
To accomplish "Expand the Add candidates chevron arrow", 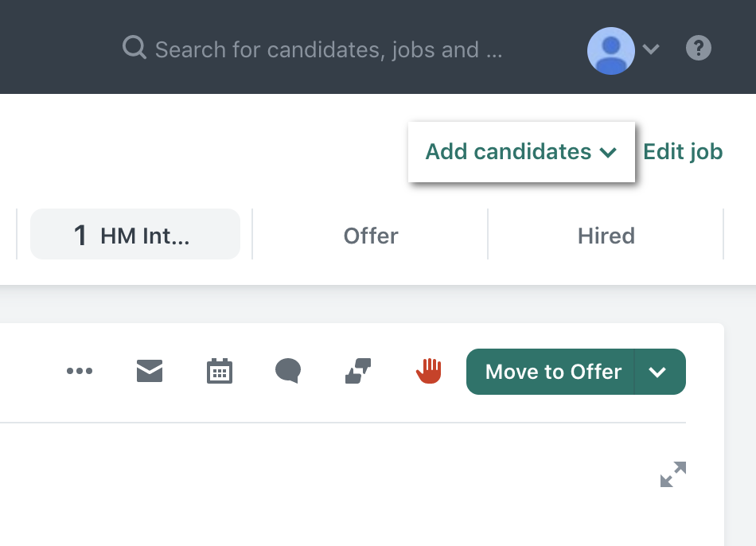I will 609,152.
